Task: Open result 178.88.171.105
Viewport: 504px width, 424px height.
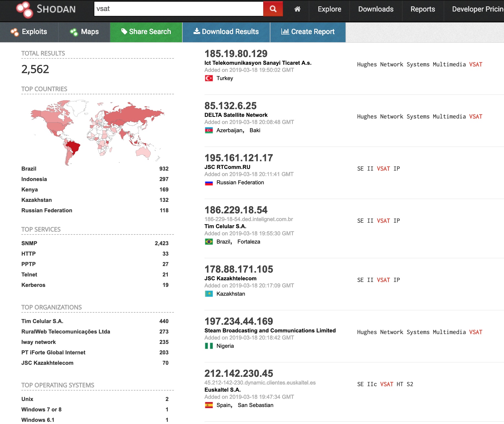Action: [239, 269]
